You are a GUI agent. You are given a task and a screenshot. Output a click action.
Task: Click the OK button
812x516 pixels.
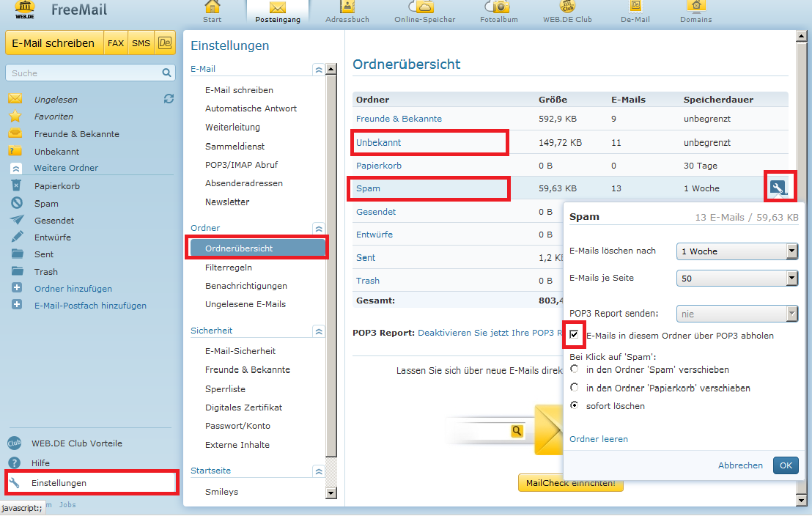click(x=786, y=465)
